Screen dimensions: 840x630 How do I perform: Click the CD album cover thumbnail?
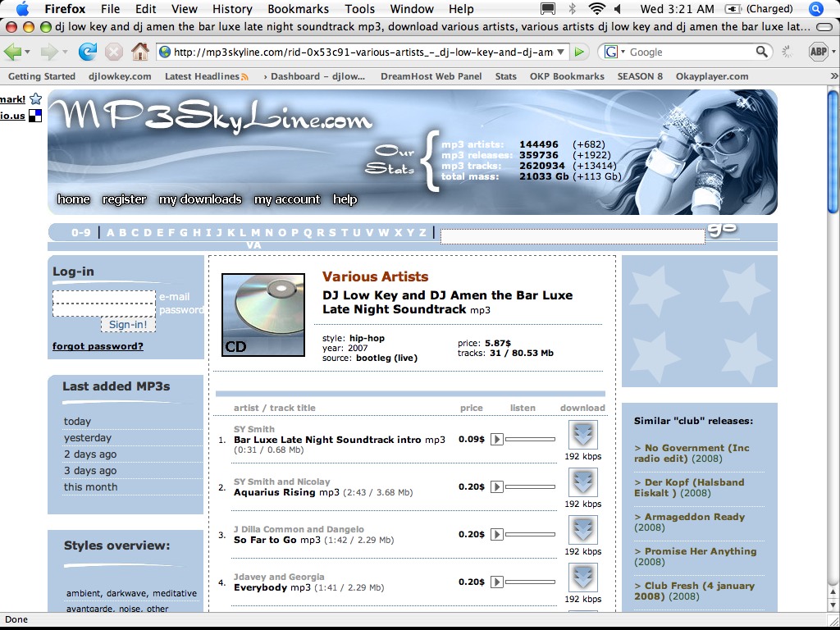(x=263, y=315)
